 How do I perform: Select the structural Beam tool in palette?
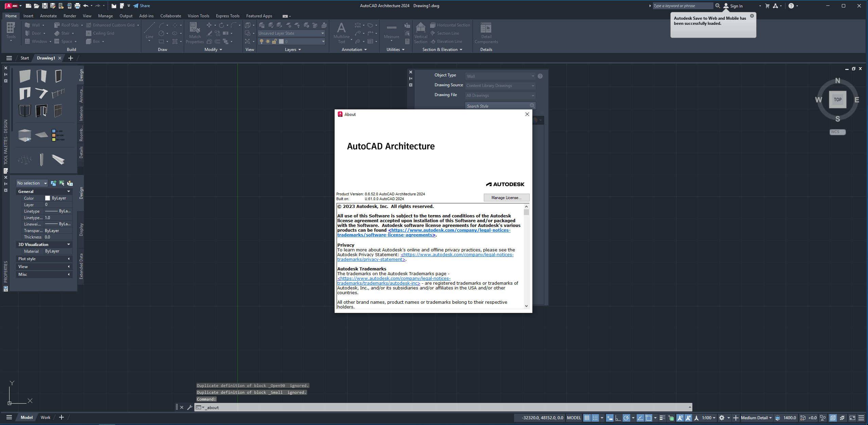(x=58, y=159)
